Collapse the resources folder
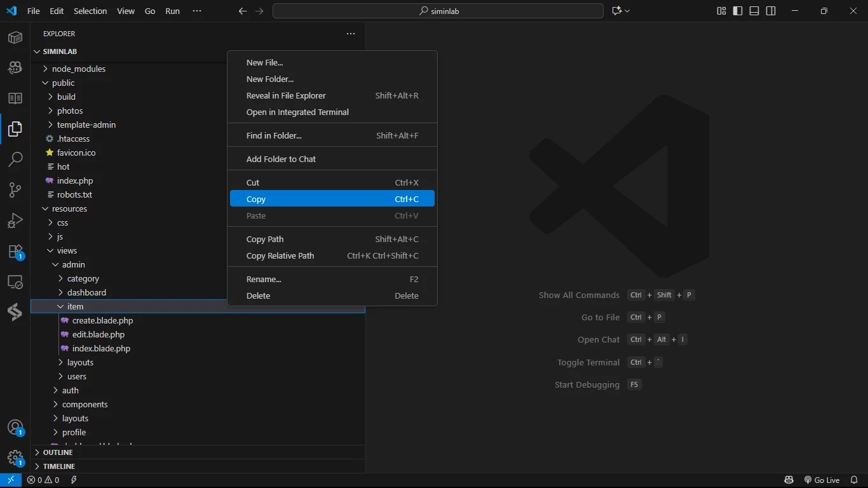Screen dimensions: 868x488 point(69,208)
